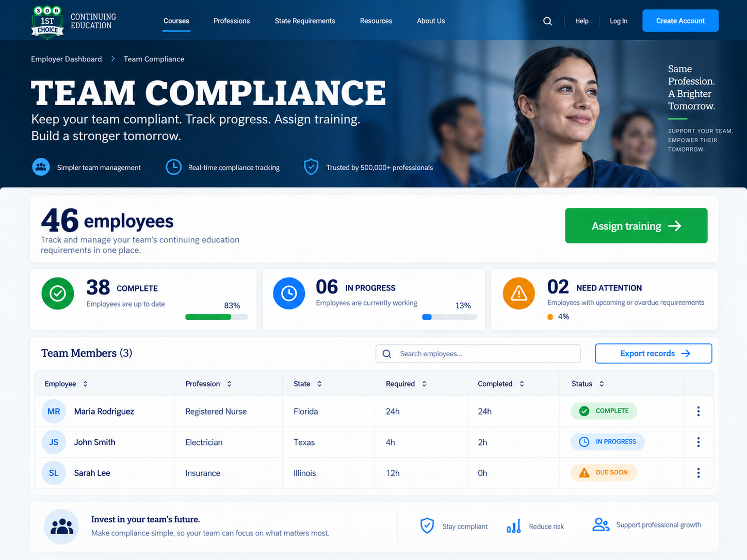This screenshot has height=560, width=747.
Task: Click the Real-time compliance tracking clock icon
Action: point(173,167)
